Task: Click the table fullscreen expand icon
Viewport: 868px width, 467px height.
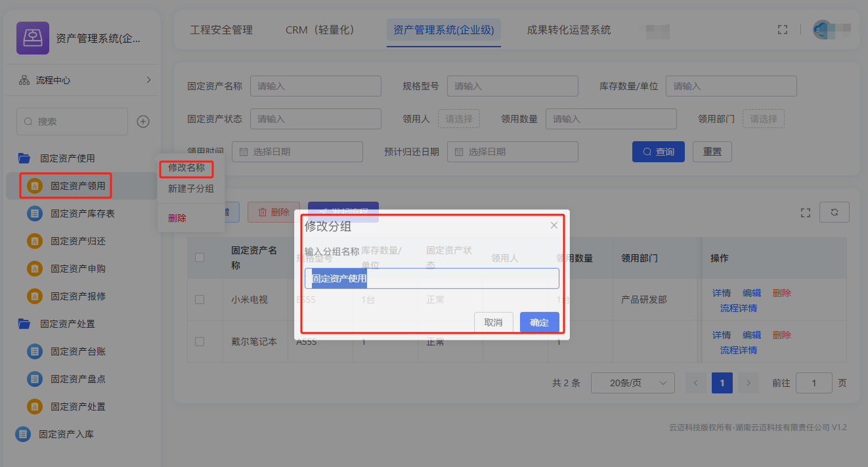Action: (x=806, y=212)
